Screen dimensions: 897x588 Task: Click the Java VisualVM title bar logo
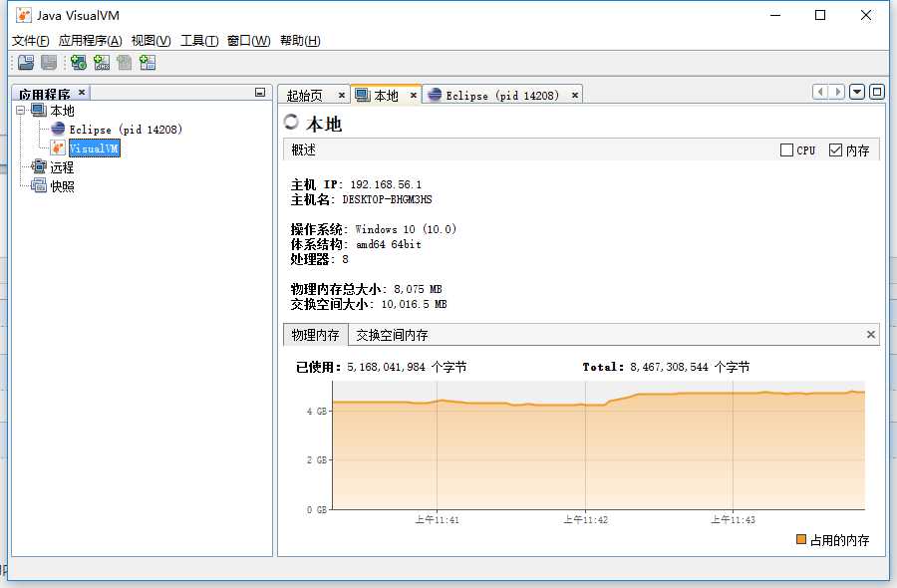pos(24,15)
